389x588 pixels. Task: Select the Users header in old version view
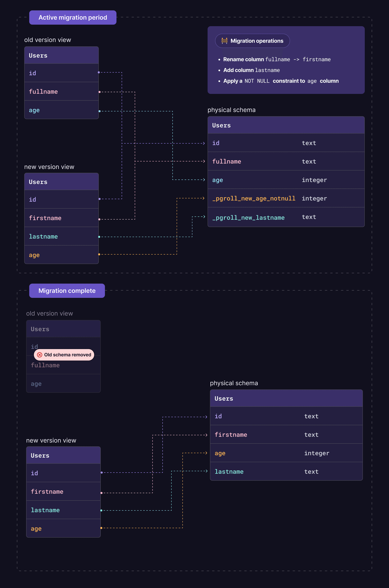point(61,55)
